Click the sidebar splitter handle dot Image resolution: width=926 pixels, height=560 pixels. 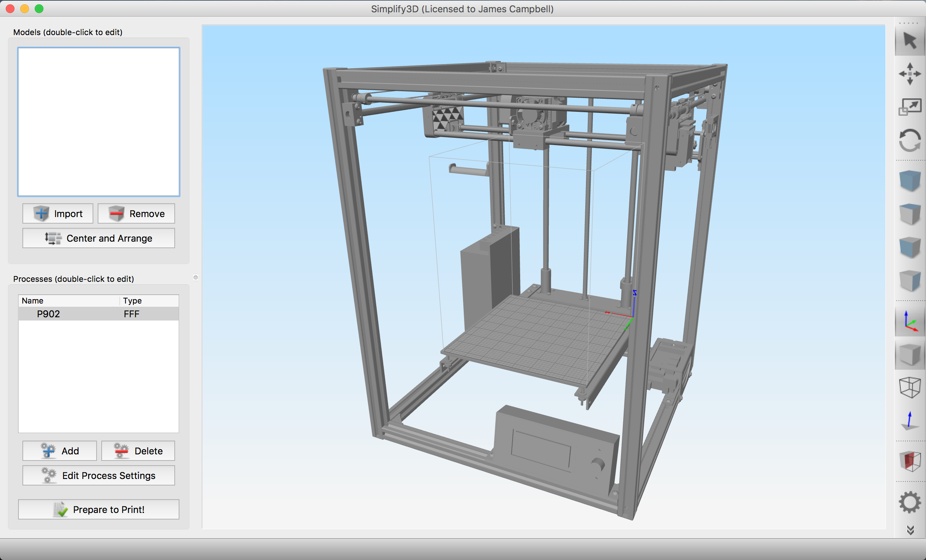point(195,277)
